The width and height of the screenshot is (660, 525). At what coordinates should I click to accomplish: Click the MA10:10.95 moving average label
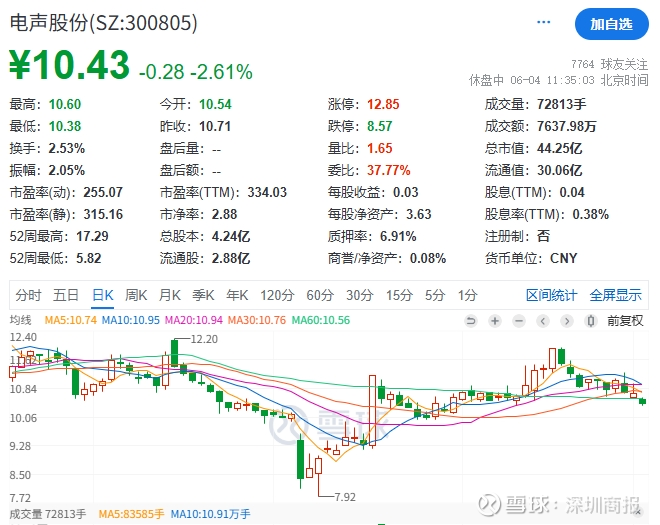coord(131,320)
